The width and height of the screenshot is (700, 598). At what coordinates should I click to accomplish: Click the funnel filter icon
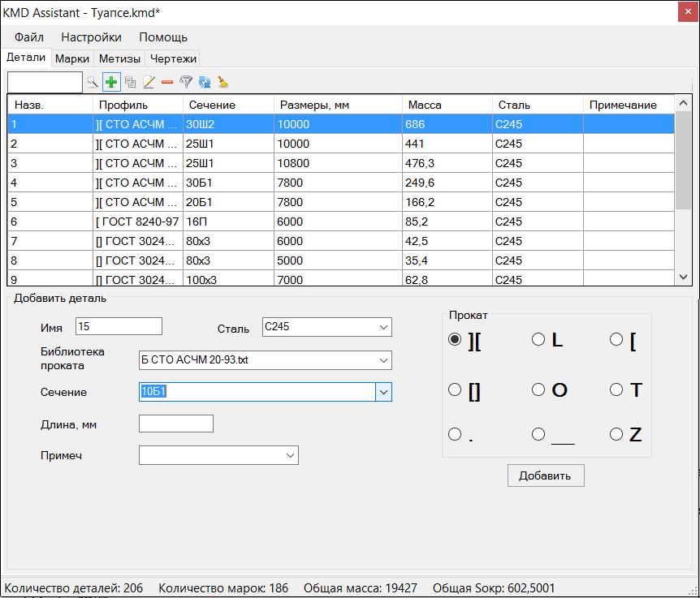(x=186, y=82)
